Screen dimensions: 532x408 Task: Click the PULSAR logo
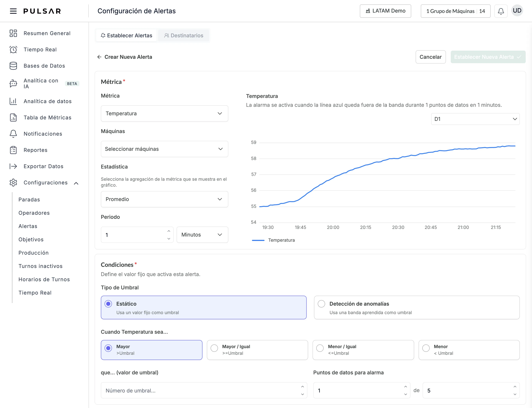click(x=42, y=11)
